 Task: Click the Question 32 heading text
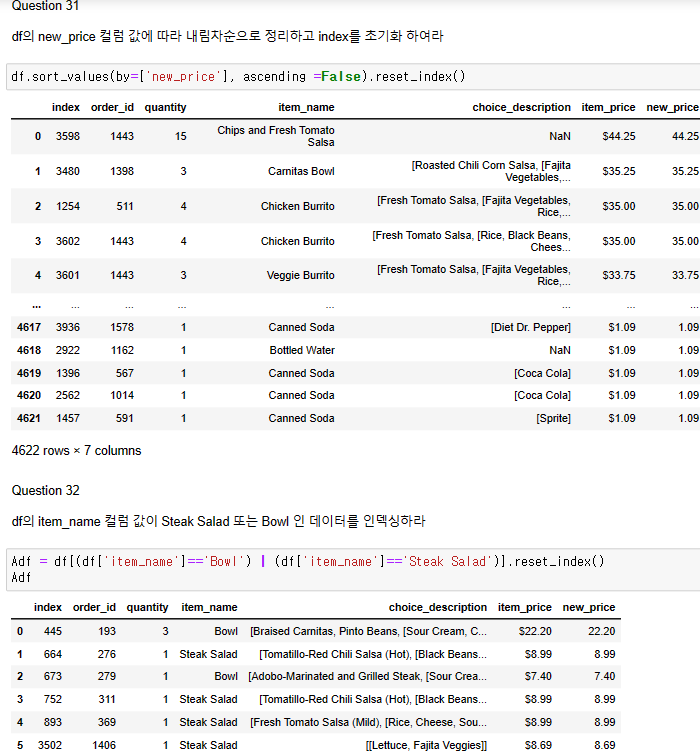[x=46, y=490]
